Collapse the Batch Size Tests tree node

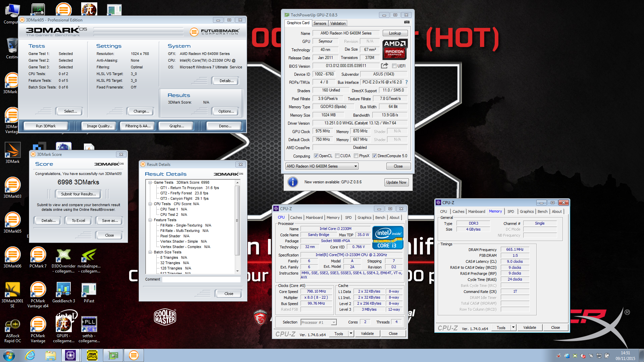[x=150, y=252]
